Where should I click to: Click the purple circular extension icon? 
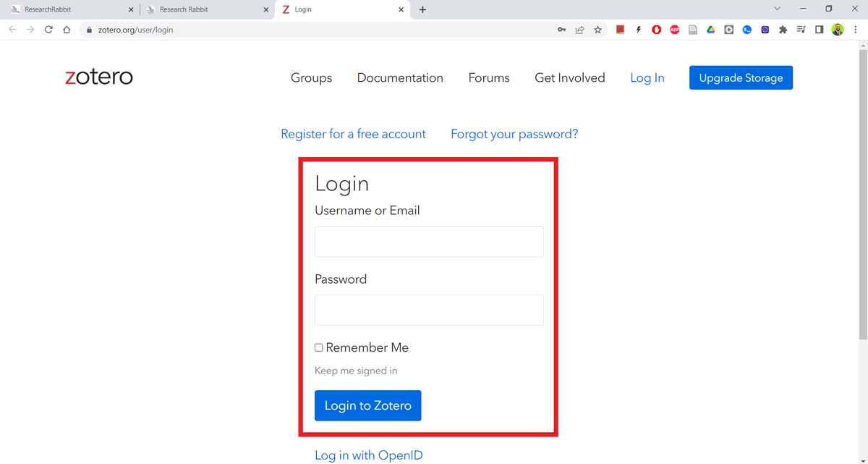coord(765,30)
